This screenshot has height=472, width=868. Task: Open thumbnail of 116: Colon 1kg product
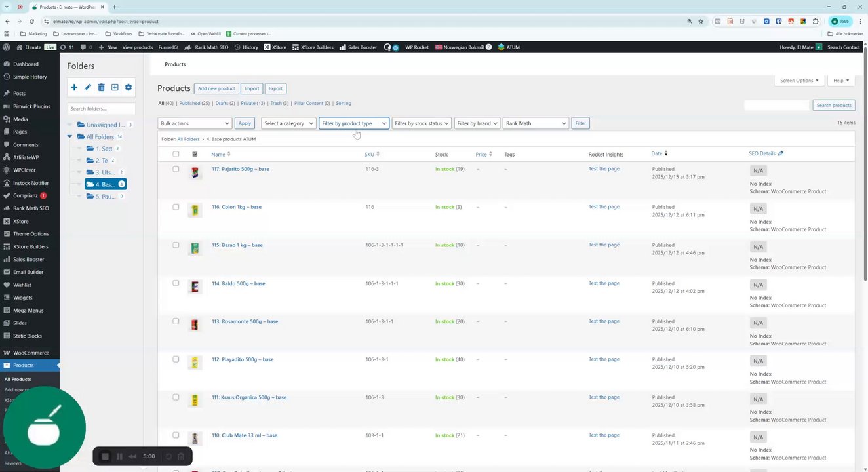point(195,211)
